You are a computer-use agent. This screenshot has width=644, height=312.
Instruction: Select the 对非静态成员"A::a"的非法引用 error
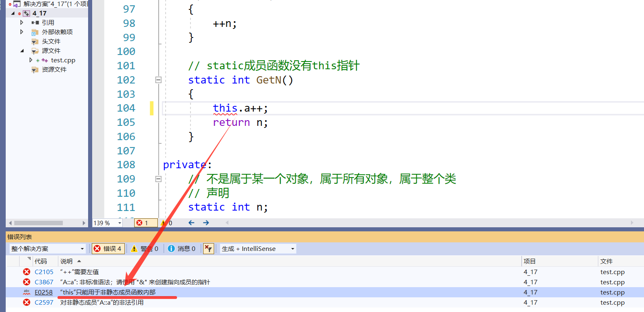(x=102, y=302)
